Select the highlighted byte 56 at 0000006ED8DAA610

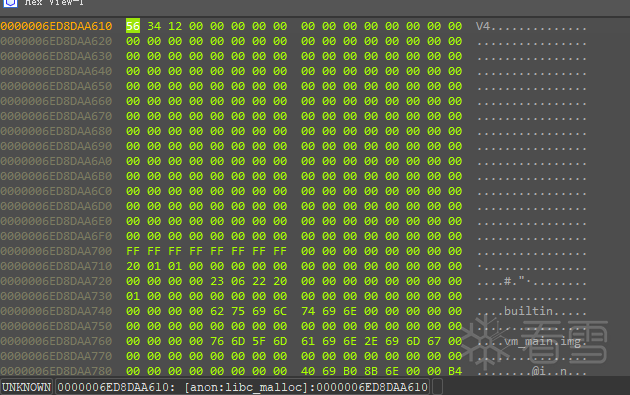[x=133, y=26]
